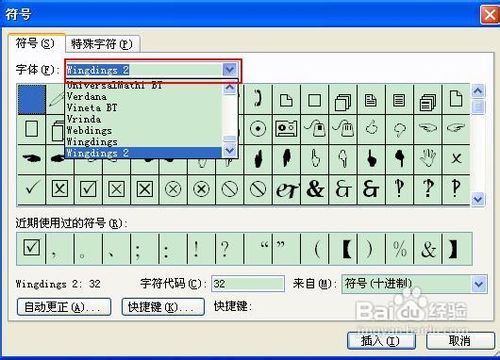Pick the recently used boxed checkmark symbol
This screenshot has height=360, width=500.
31,248
